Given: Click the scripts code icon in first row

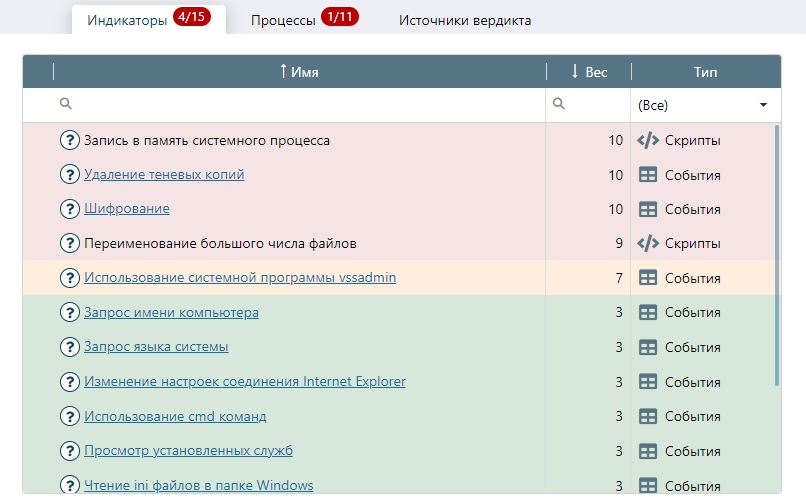Looking at the screenshot, I should (x=648, y=141).
